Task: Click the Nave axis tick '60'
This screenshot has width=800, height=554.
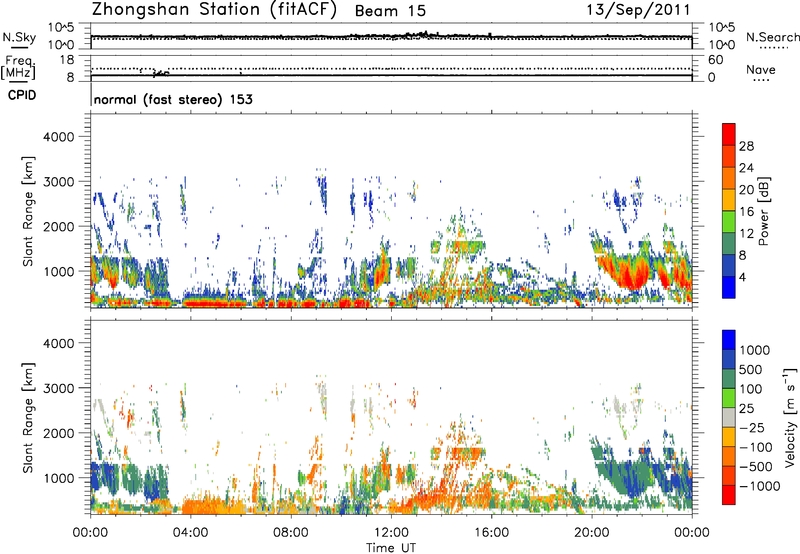Action: 715,60
